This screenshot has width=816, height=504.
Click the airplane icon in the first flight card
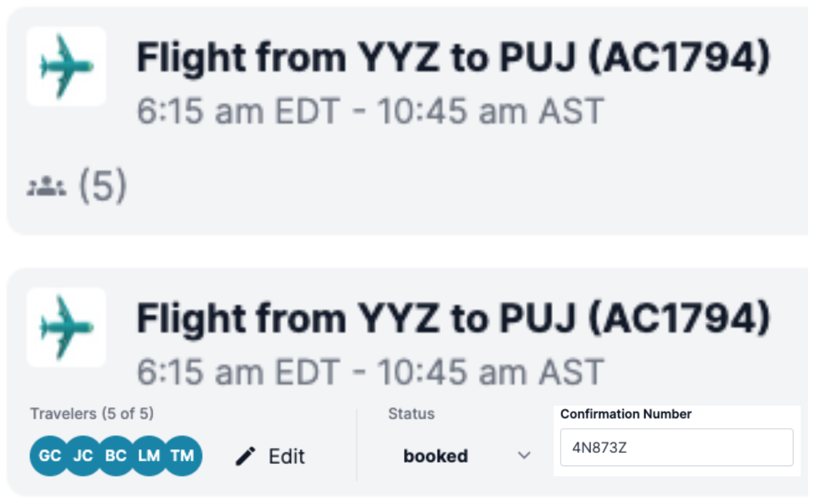(66, 66)
